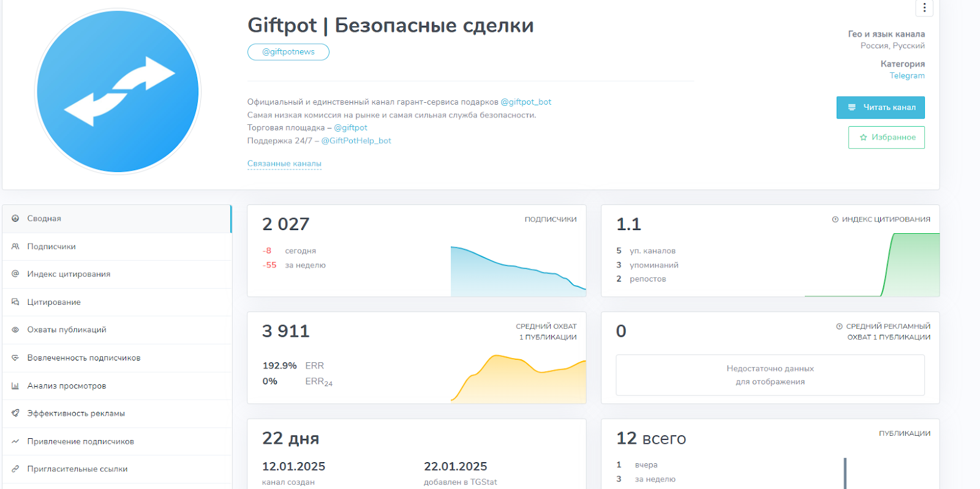Click the -8 сегодня value
Image resolution: width=980 pixels, height=489 pixels.
(x=289, y=251)
